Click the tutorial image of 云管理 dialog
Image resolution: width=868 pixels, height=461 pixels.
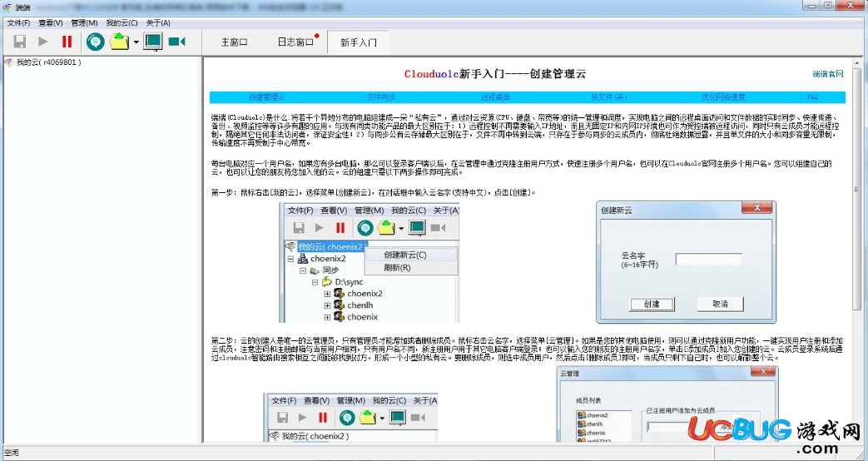click(667, 404)
